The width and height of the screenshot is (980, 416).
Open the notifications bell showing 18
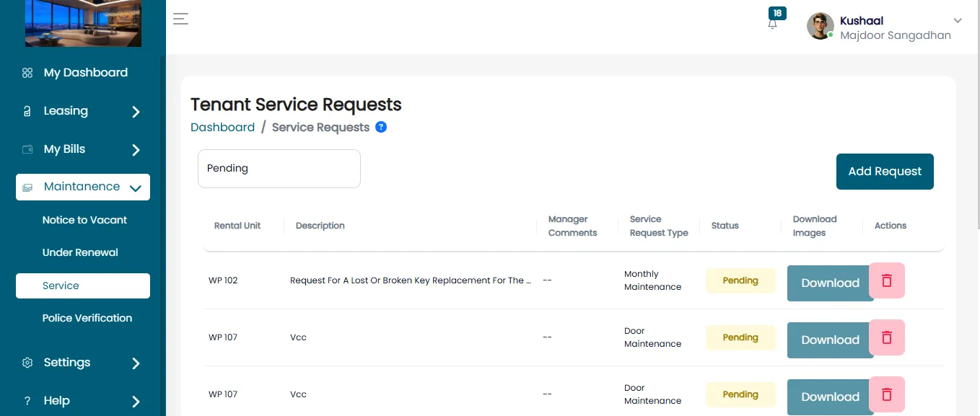pyautogui.click(x=773, y=22)
